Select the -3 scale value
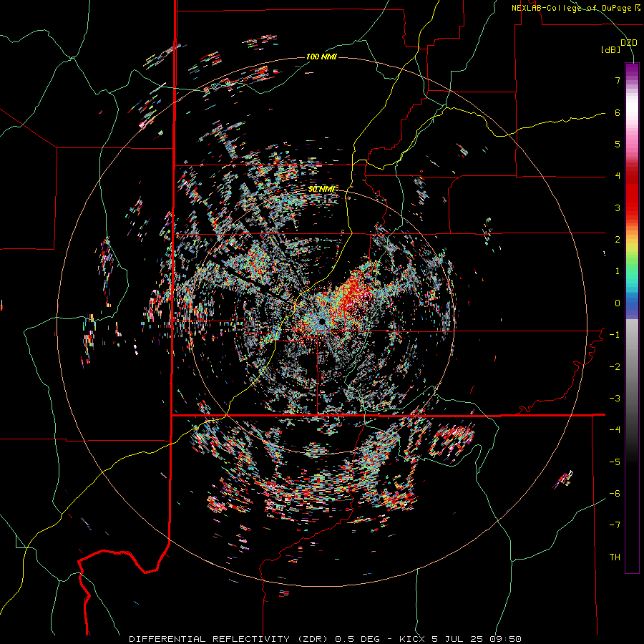The height and width of the screenshot is (644, 644). [615, 398]
